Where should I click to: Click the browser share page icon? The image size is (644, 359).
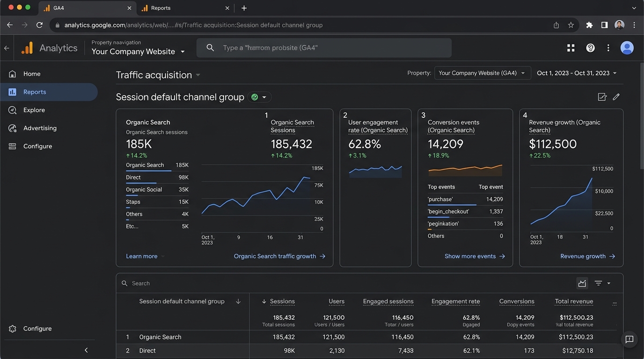(556, 25)
